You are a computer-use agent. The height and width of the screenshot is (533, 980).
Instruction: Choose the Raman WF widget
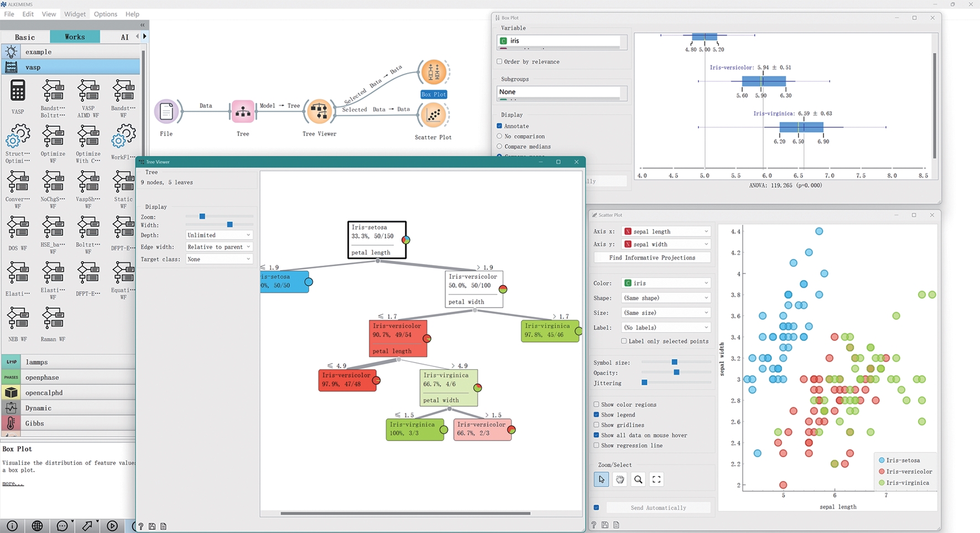click(x=53, y=318)
